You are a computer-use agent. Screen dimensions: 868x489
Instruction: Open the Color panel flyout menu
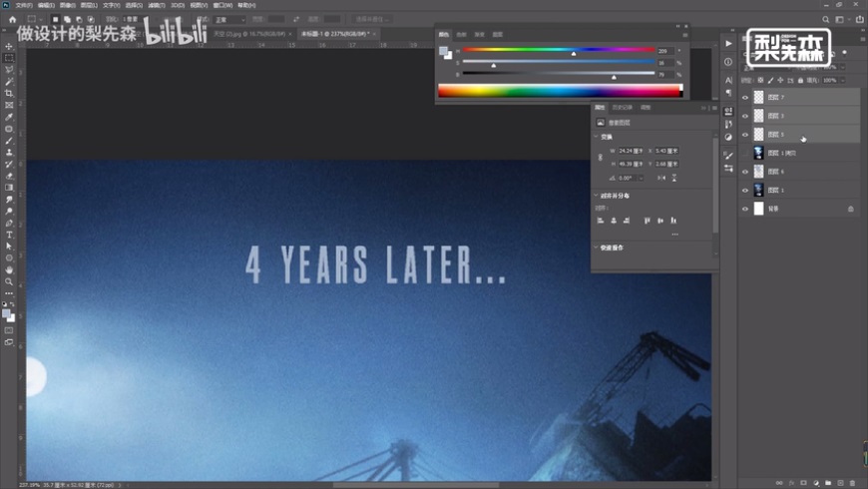click(685, 35)
